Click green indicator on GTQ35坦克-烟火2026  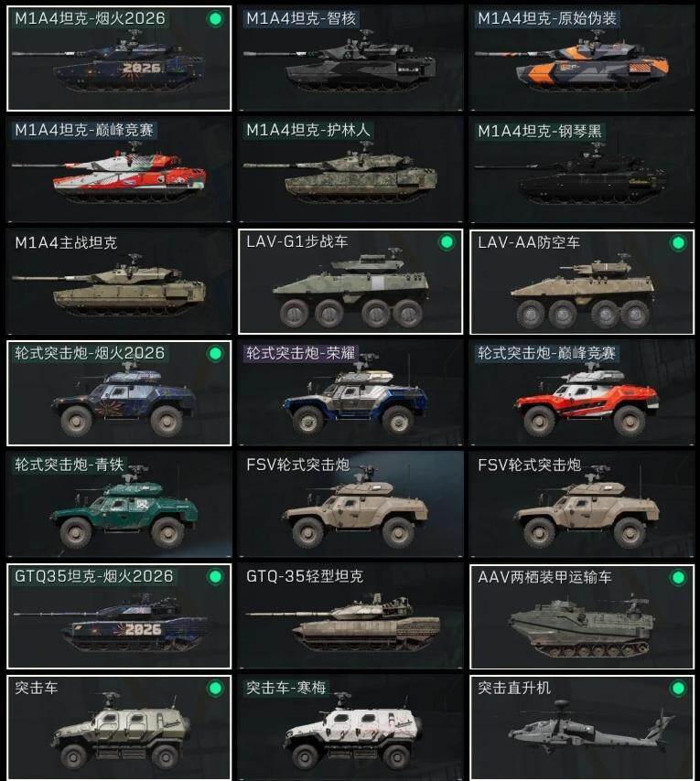click(x=215, y=577)
